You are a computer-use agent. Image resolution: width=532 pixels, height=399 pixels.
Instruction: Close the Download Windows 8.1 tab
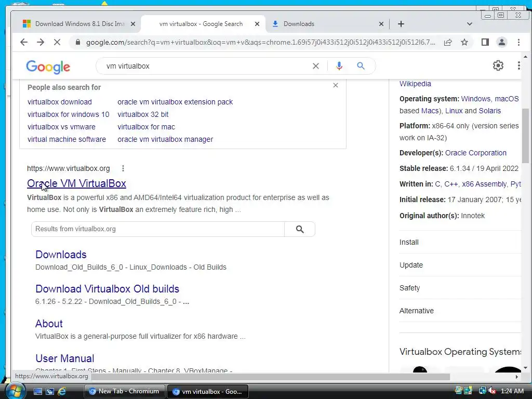click(x=133, y=24)
